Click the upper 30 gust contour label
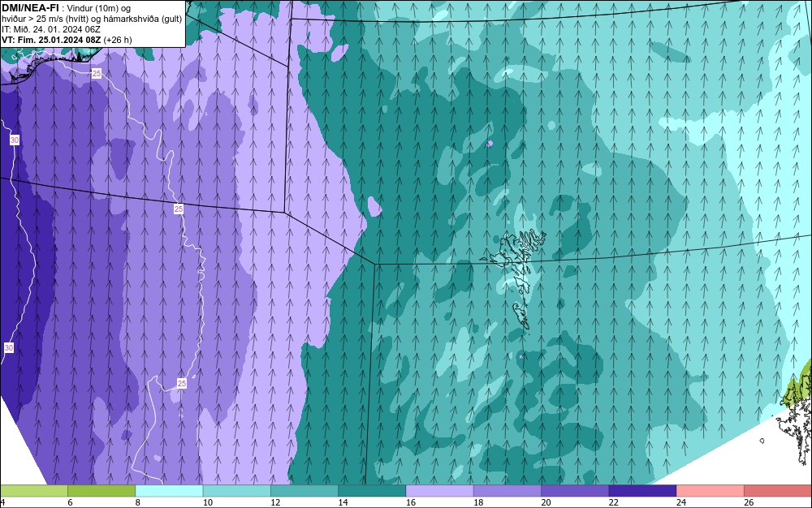 pos(15,140)
